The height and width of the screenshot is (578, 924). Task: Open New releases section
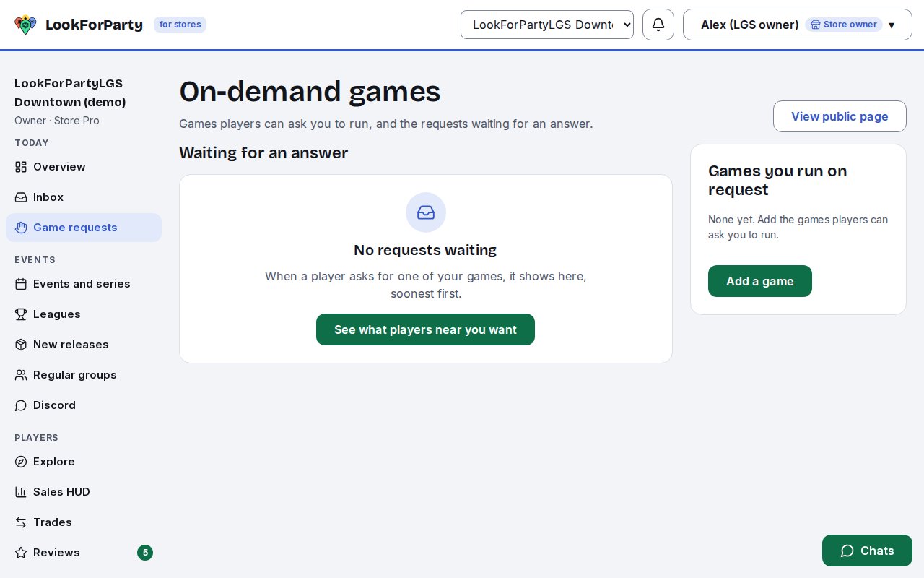point(84,345)
